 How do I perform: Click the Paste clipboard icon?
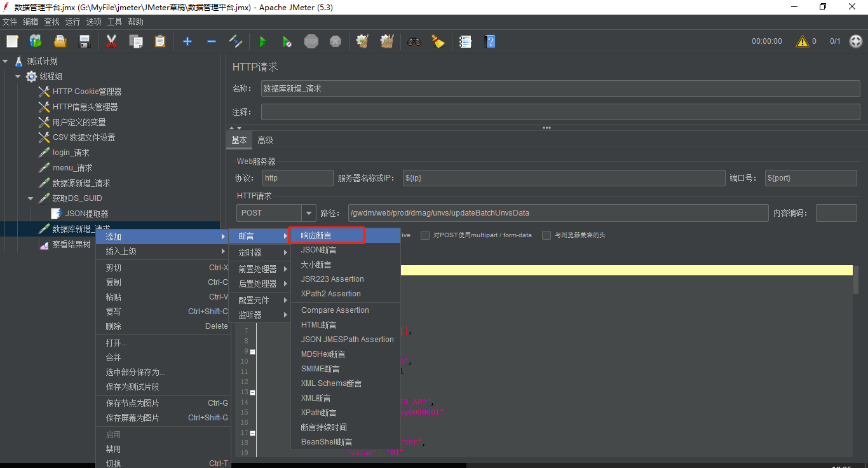pos(159,41)
